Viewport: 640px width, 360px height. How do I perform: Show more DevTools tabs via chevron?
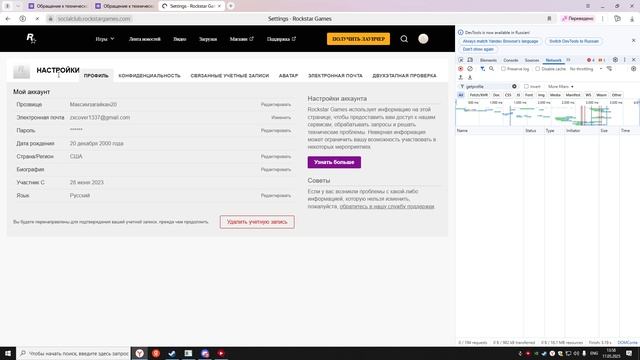coord(569,60)
